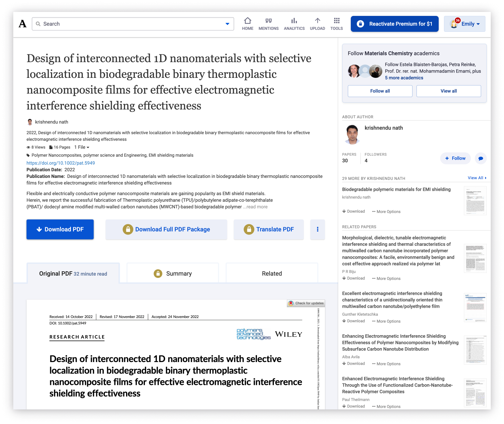Screen dimensions: 504x424
Task: Open Enhanced Electromagnetic Interference Shielding paper link
Action: [397, 385]
